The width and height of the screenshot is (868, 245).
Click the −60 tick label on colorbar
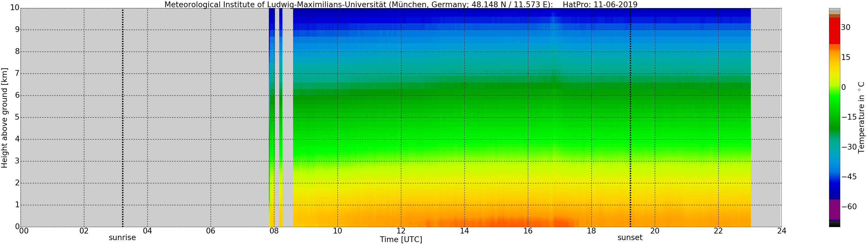click(x=849, y=207)
